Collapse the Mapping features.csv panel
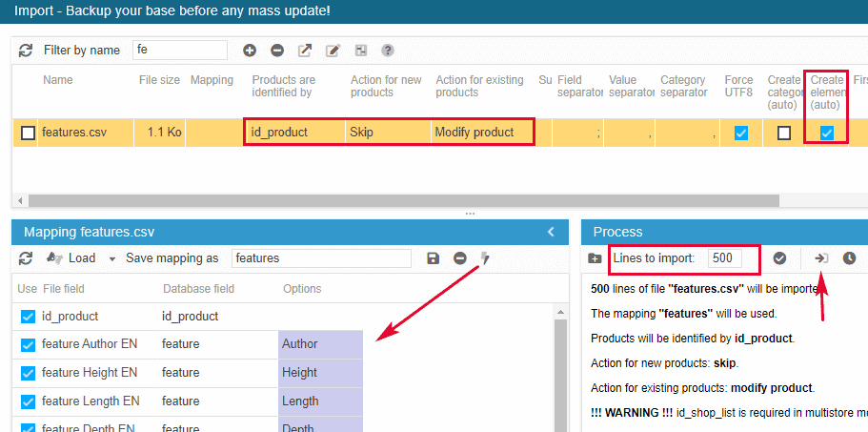 point(551,232)
